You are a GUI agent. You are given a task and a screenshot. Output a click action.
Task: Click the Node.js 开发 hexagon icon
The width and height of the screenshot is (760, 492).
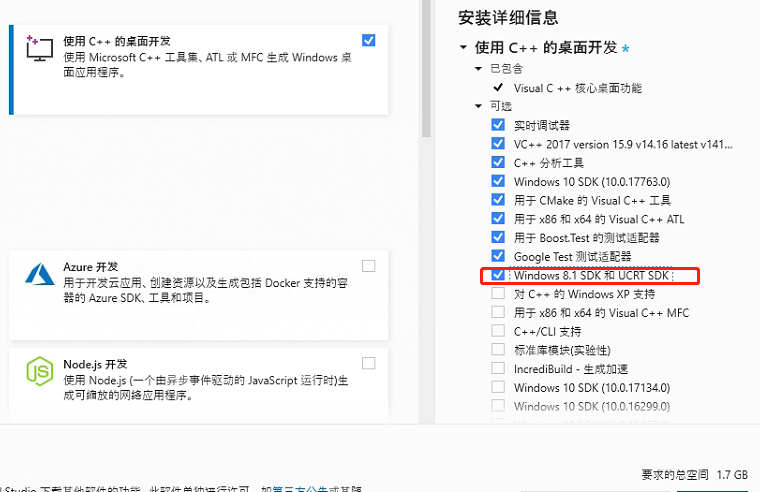click(x=40, y=371)
